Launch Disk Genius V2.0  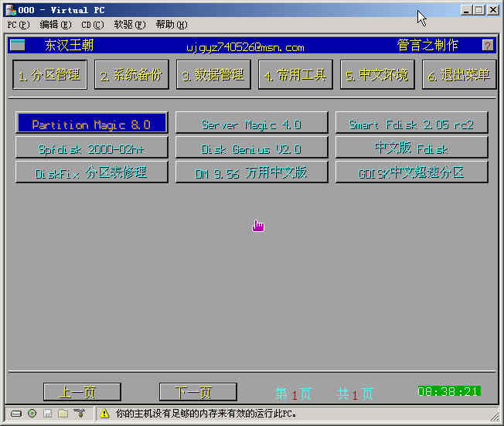coord(252,147)
